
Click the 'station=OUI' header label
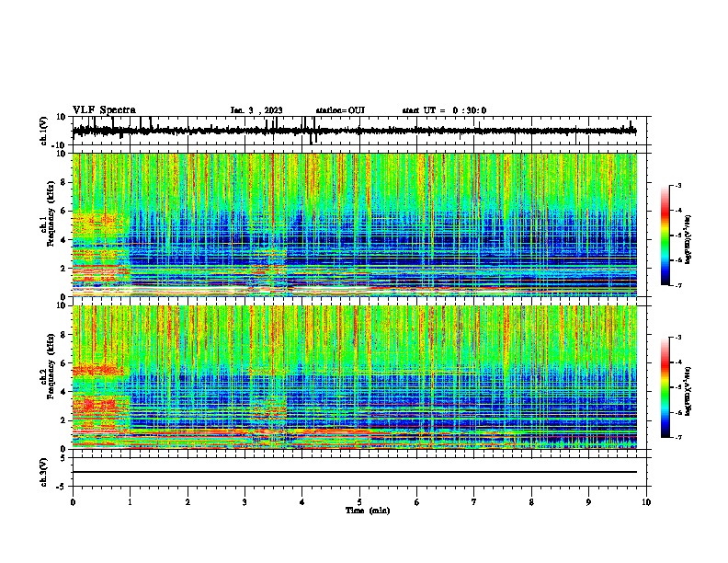click(x=340, y=110)
